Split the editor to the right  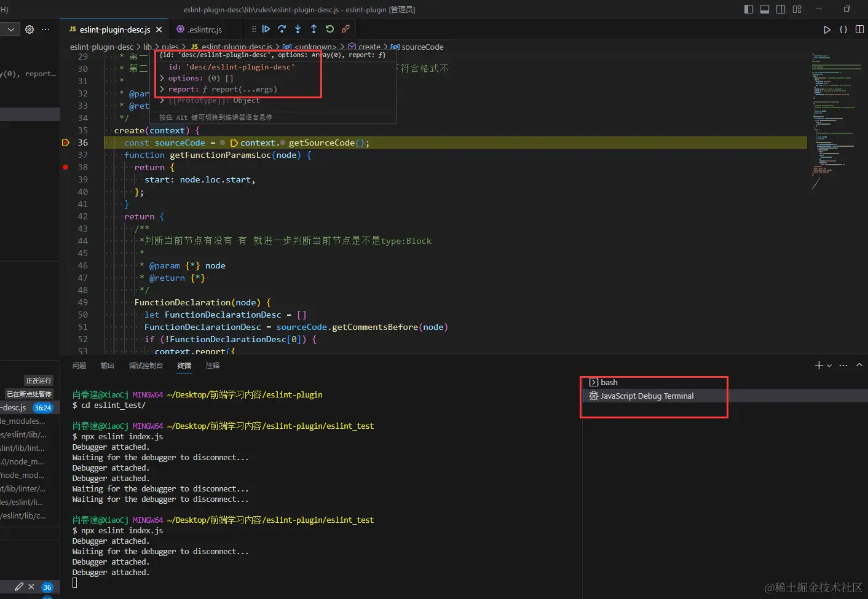tap(859, 29)
